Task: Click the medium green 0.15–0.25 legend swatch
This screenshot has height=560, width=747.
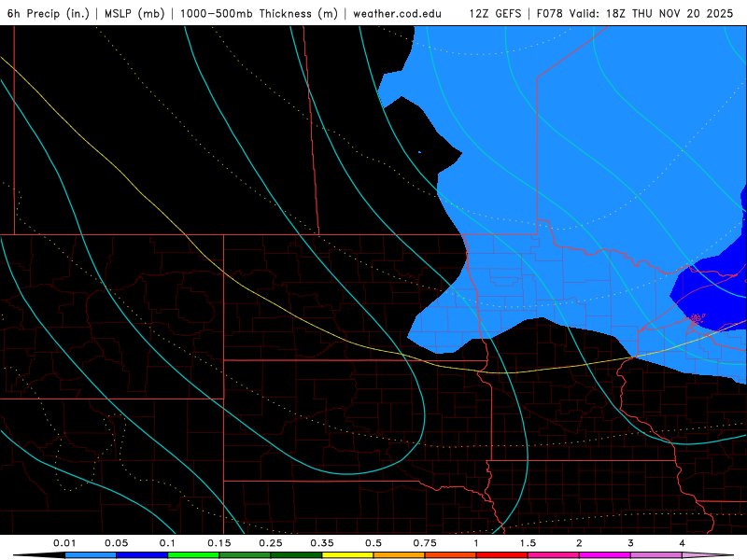Action: 245,555
